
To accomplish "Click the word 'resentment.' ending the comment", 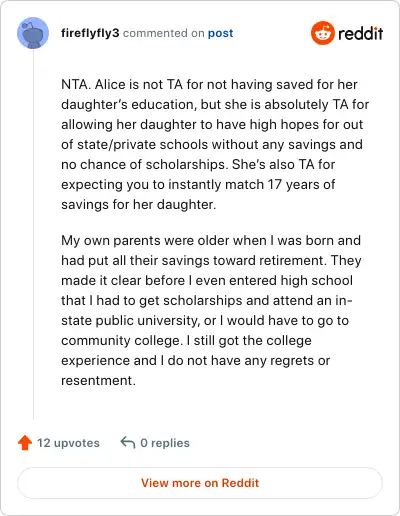I will (98, 381).
